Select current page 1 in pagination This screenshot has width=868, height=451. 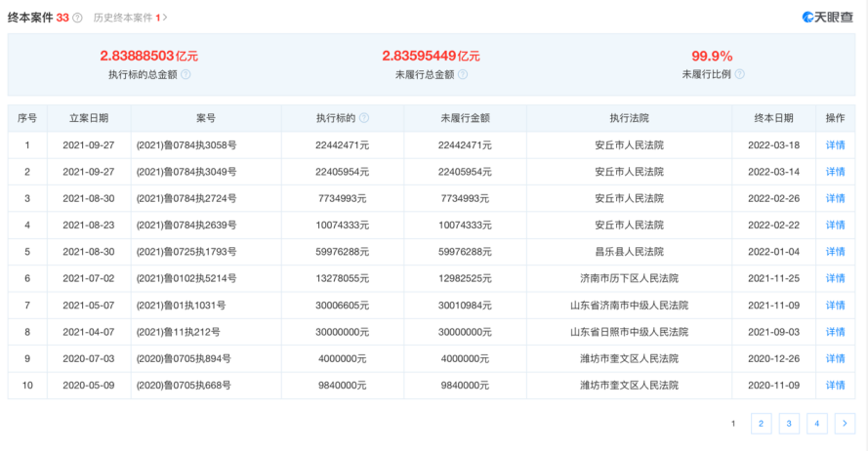click(732, 424)
